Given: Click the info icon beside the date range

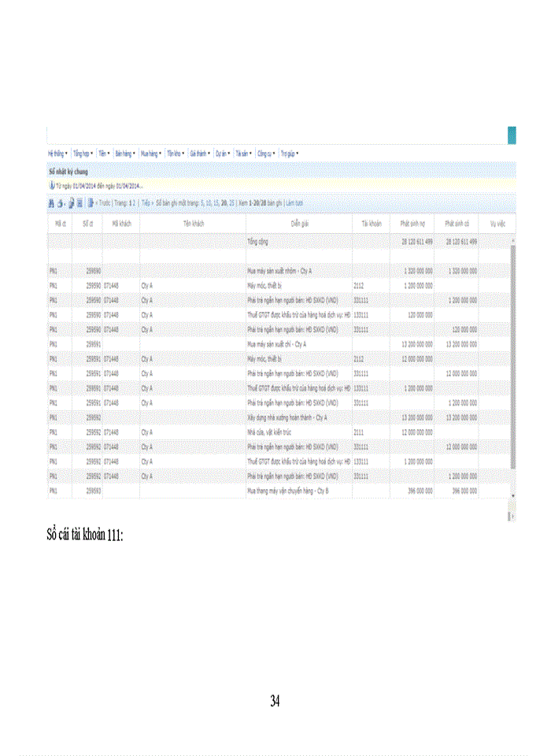Looking at the screenshot, I should click(x=52, y=186).
